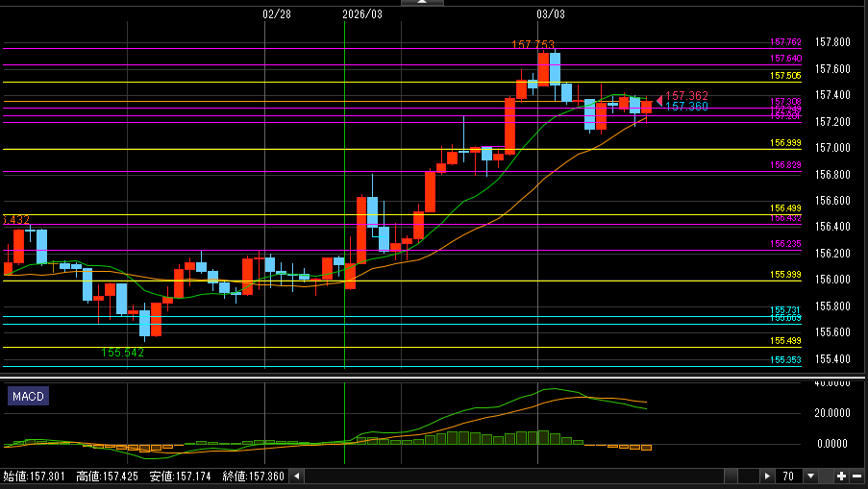This screenshot has height=489, width=868.
Task: Open the bar count dropdown arrow
Action: [x=811, y=476]
